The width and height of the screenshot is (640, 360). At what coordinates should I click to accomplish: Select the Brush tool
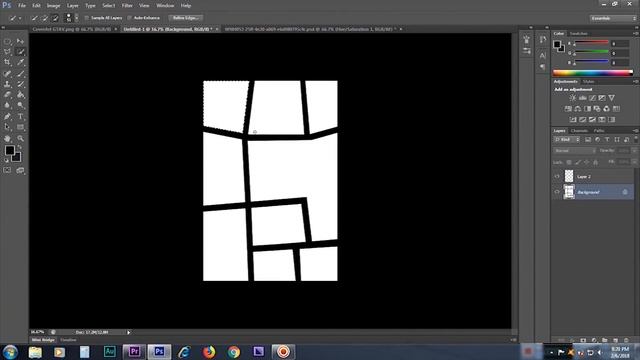point(20,73)
